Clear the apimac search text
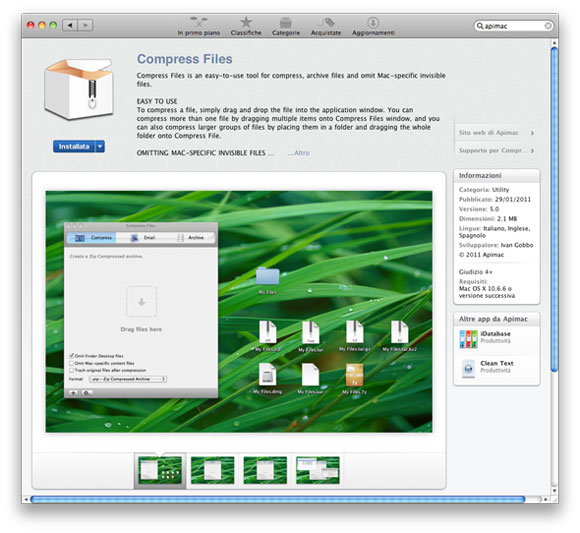This screenshot has height=533, width=580. click(x=548, y=26)
